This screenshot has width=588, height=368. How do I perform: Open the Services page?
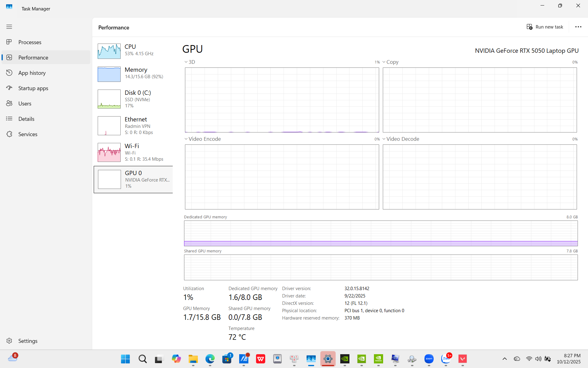point(28,134)
